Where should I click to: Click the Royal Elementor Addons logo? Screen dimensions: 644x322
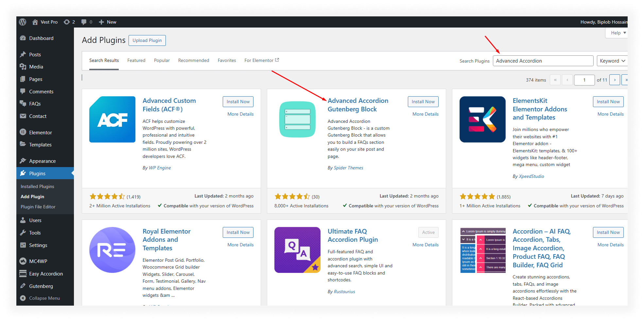point(112,250)
